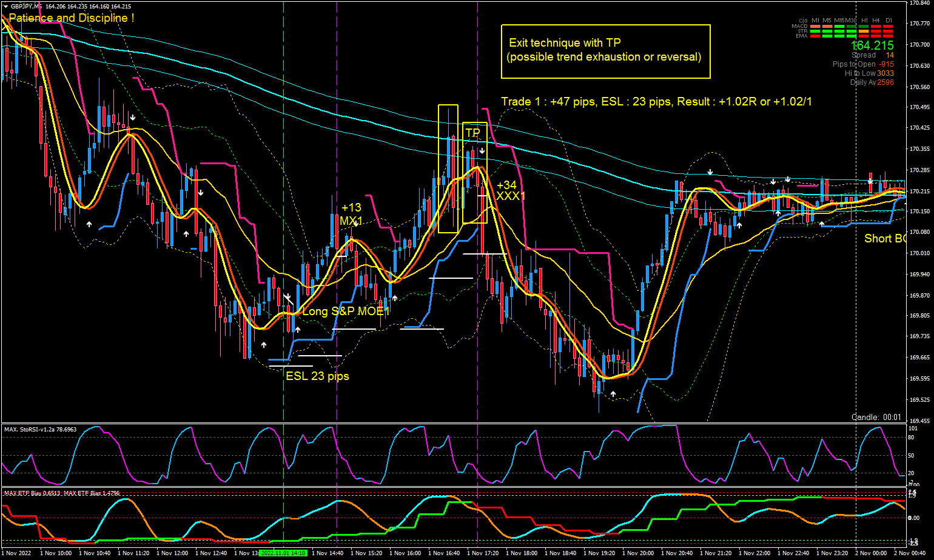
Task: Select the M15 timeframe column header
Action: (x=839, y=21)
